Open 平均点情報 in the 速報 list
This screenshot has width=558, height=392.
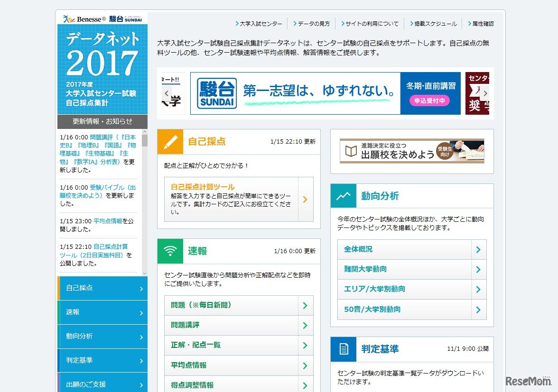(239, 365)
